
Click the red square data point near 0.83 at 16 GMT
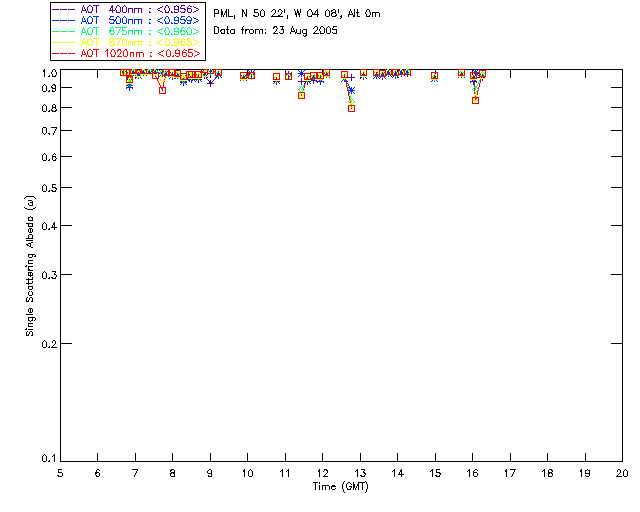click(x=476, y=100)
